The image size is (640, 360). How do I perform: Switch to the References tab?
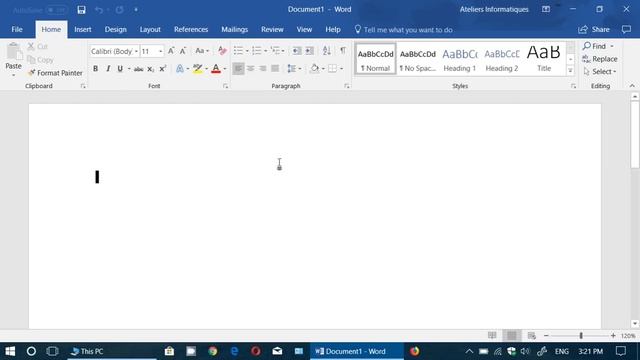(x=191, y=29)
